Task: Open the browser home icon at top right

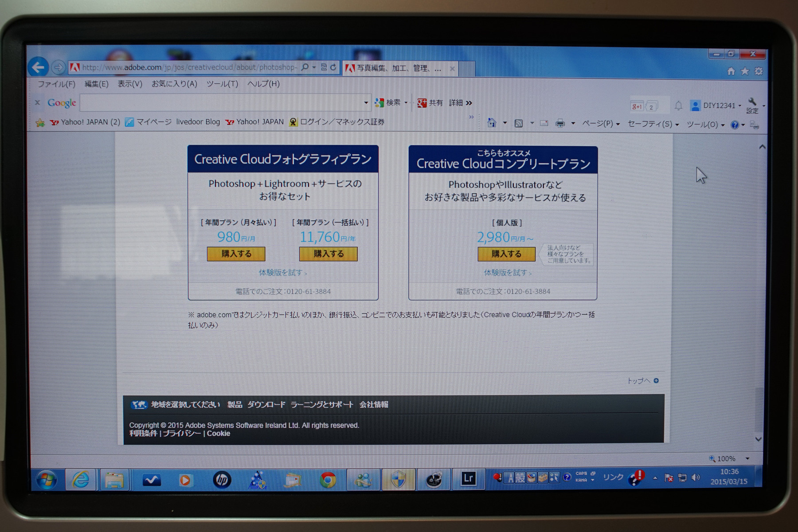Action: (x=731, y=71)
